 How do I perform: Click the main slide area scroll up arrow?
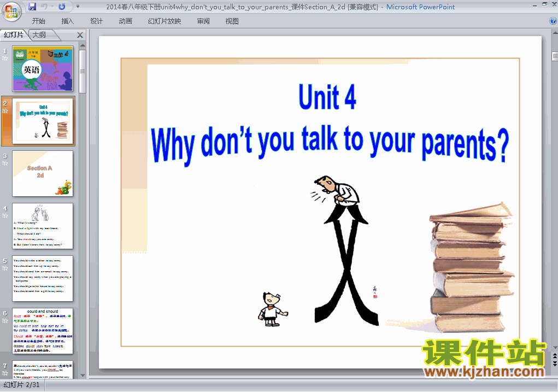coord(554,33)
